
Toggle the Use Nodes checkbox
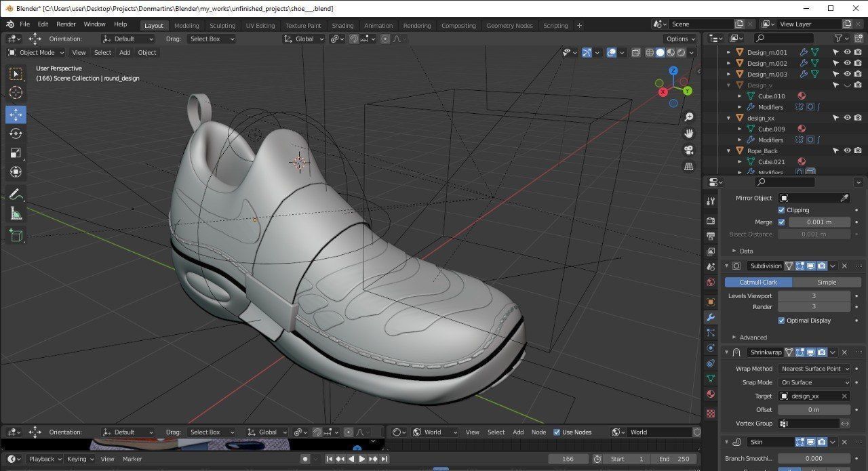coord(557,432)
